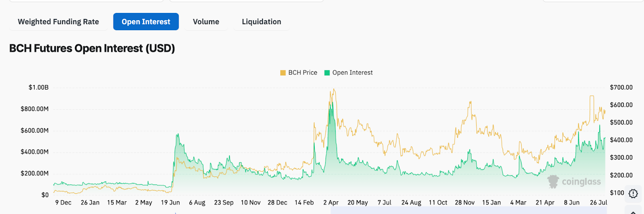Click the exclamation badge feedback icon
The width and height of the screenshot is (644, 214).
pyautogui.click(x=633, y=194)
